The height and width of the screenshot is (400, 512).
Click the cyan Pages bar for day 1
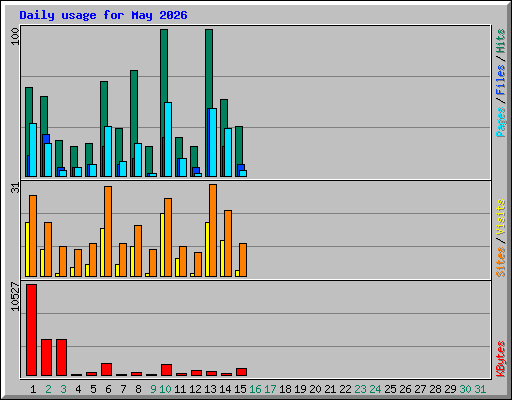33,150
